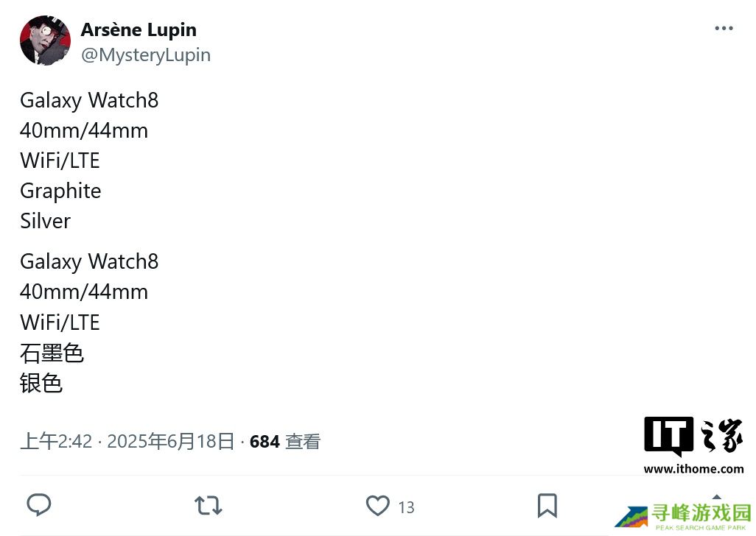Select the word Graphite in tweet
The image size is (756, 536).
pyautogui.click(x=60, y=191)
